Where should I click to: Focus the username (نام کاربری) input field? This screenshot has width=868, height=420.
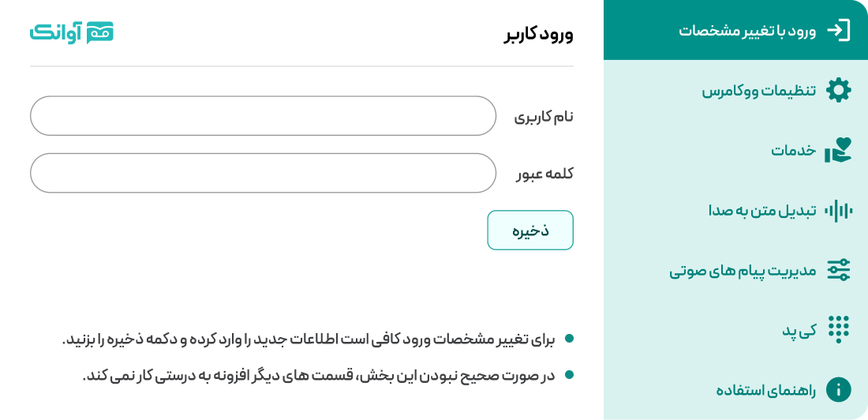pyautogui.click(x=263, y=116)
